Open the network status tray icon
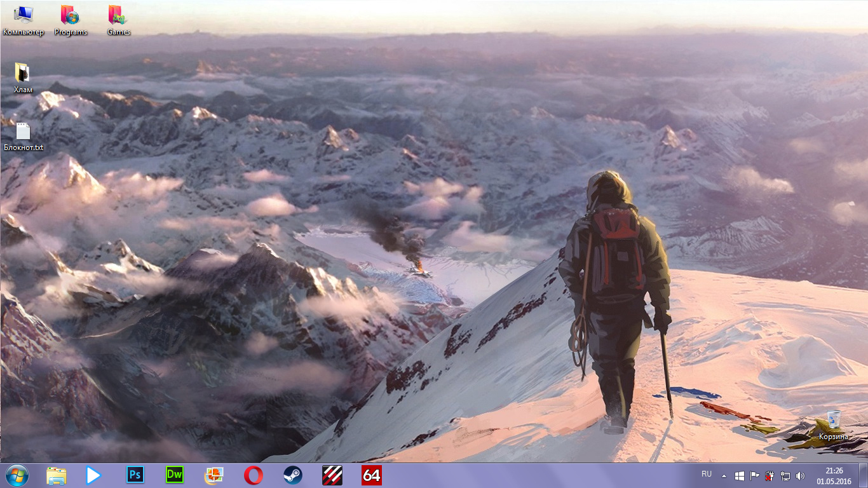868x488 pixels. point(785,475)
